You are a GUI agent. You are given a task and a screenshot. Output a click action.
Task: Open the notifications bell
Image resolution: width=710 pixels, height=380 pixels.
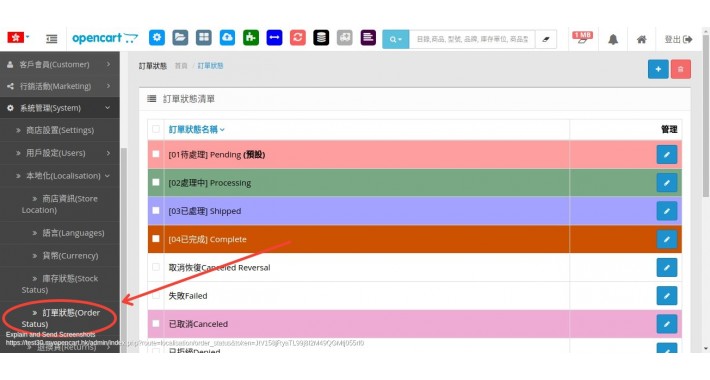(x=613, y=39)
